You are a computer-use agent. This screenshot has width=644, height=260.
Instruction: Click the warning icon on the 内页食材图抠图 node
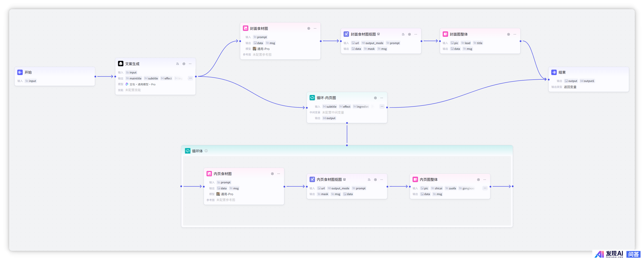(369, 180)
